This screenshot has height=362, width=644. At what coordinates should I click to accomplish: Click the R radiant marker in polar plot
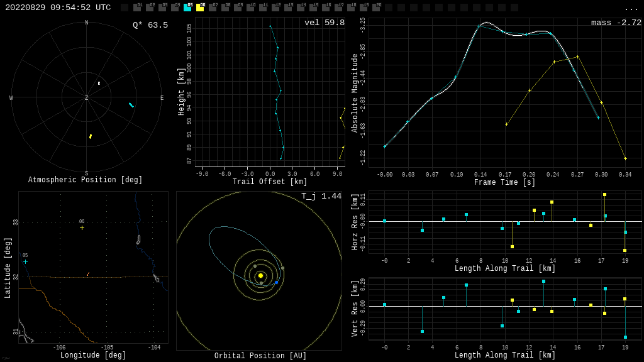pyautogui.click(x=99, y=84)
